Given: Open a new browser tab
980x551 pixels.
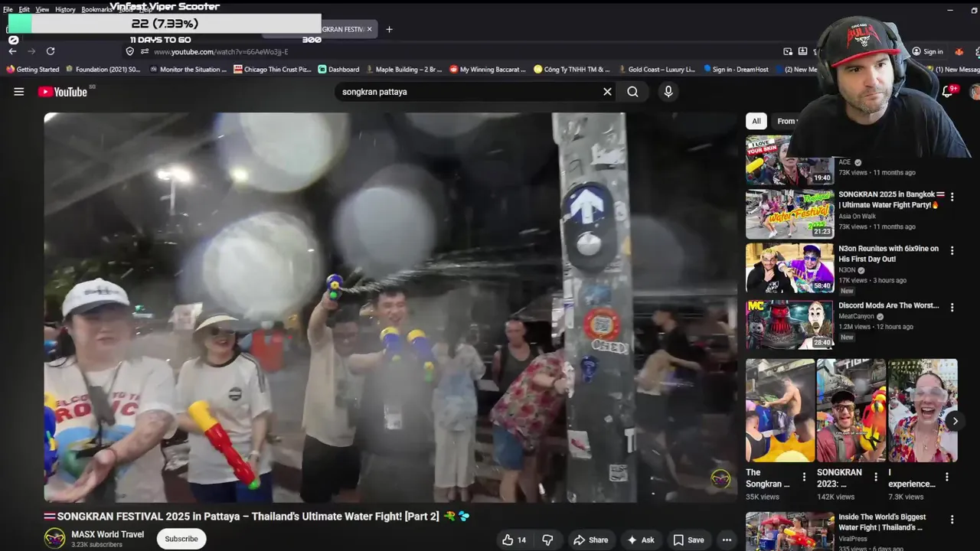Looking at the screenshot, I should tap(389, 29).
